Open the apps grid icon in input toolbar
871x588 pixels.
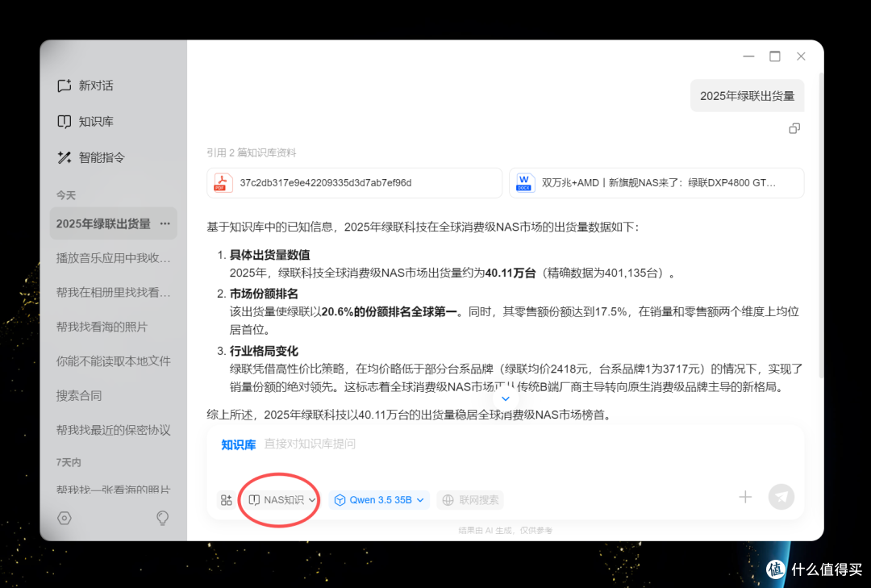tap(226, 500)
